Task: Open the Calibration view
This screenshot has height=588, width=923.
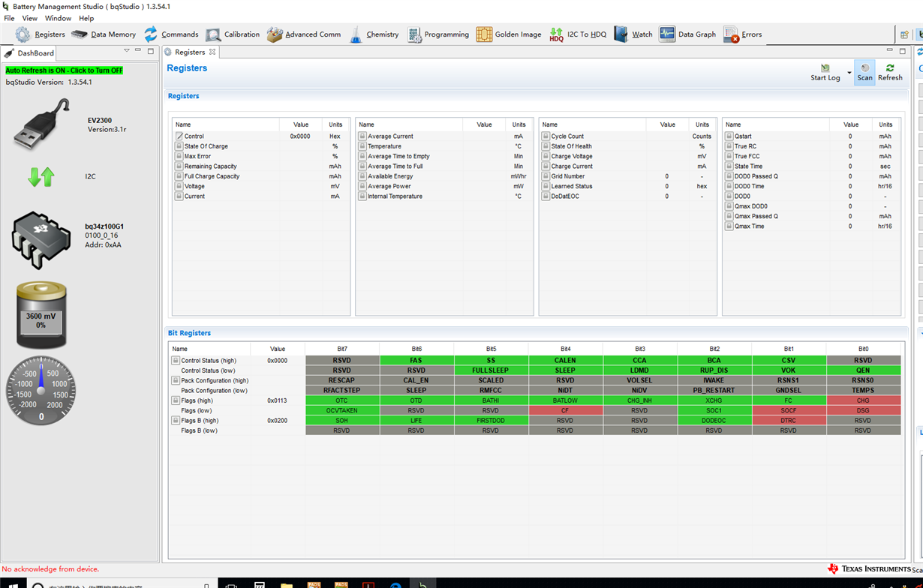Action: [233, 34]
